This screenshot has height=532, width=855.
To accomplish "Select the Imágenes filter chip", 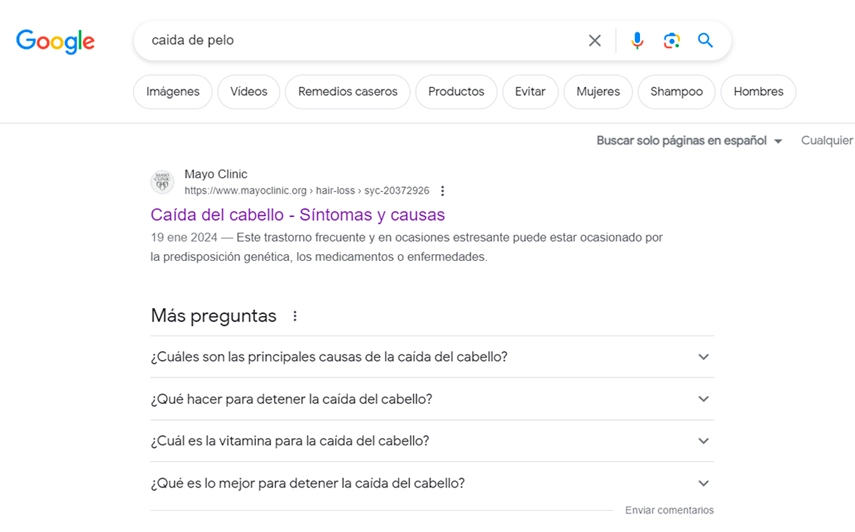I will coord(172,92).
